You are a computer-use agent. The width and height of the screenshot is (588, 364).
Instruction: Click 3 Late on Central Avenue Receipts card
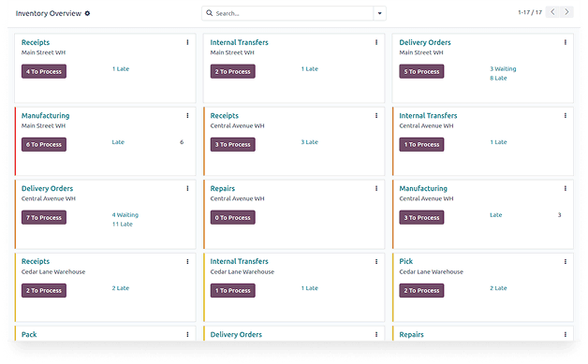[310, 142]
